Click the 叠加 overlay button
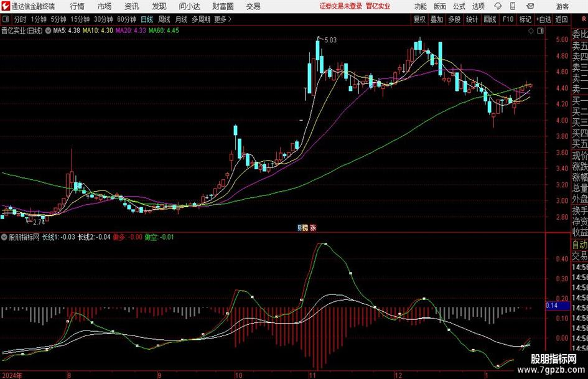588x379 pixels. point(437,19)
